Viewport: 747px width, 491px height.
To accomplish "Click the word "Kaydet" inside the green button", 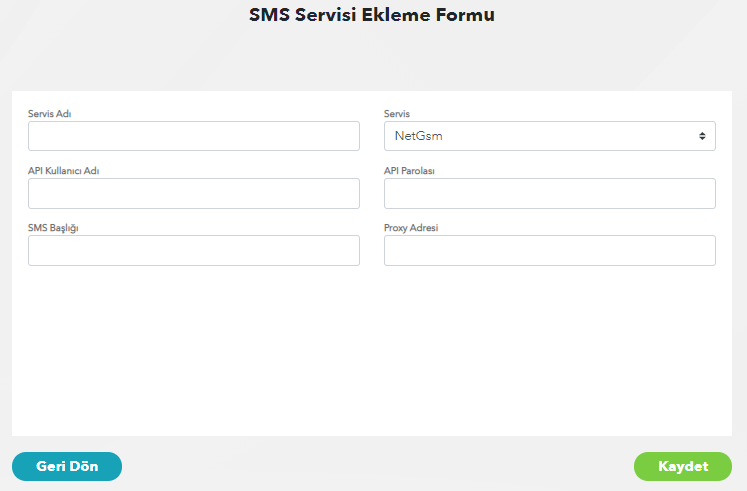I will [683, 467].
